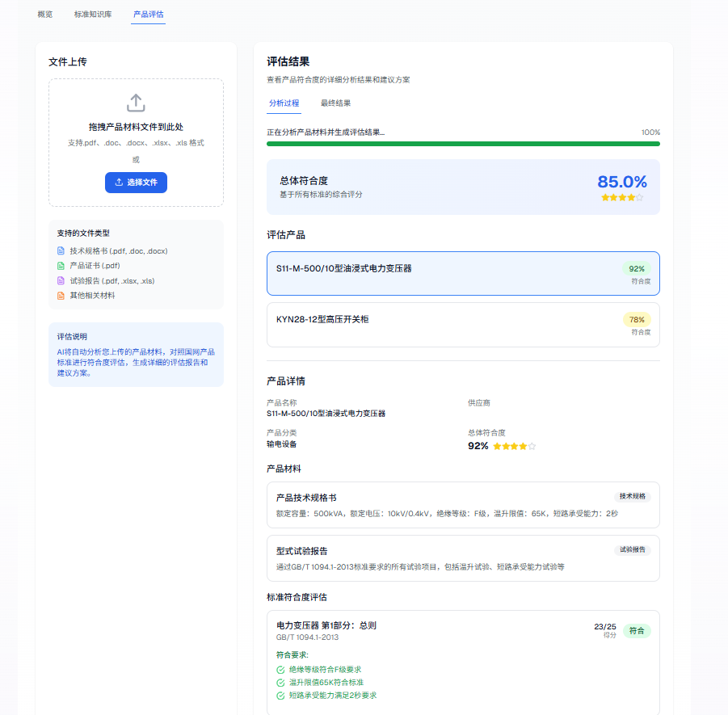
Task: Click the upload arrow icon in drop zone
Action: (136, 103)
